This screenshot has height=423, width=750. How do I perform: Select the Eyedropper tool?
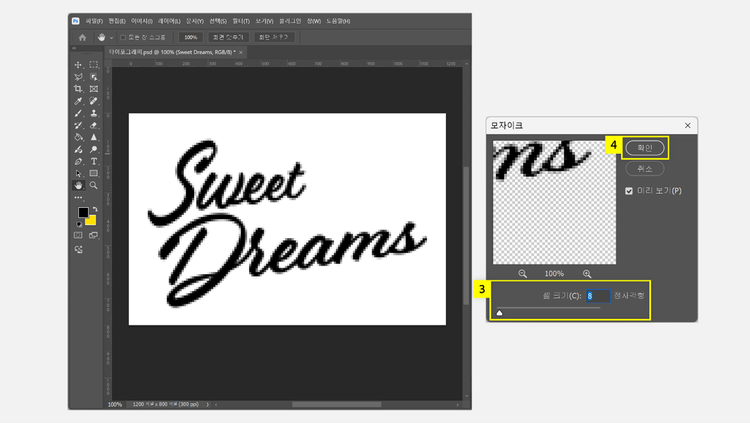[78, 101]
